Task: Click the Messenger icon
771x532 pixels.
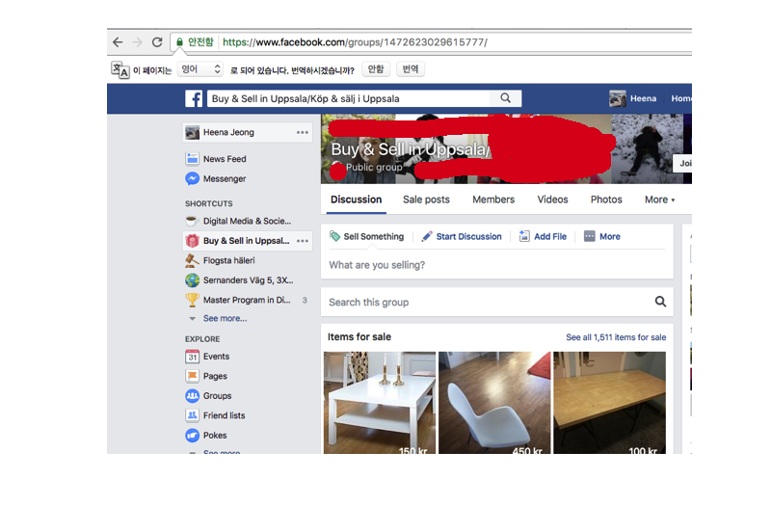Action: (x=192, y=178)
